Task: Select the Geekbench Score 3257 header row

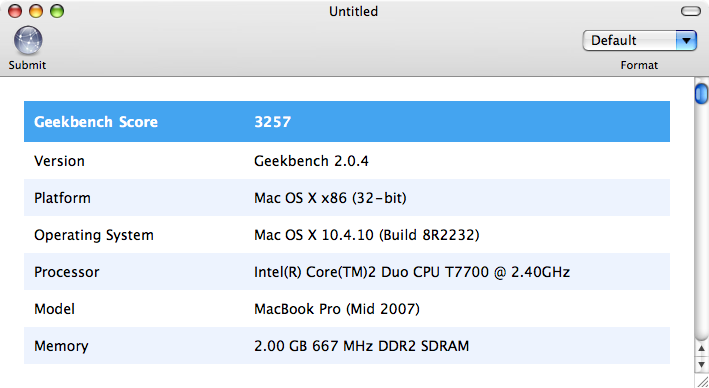Action: point(347,122)
